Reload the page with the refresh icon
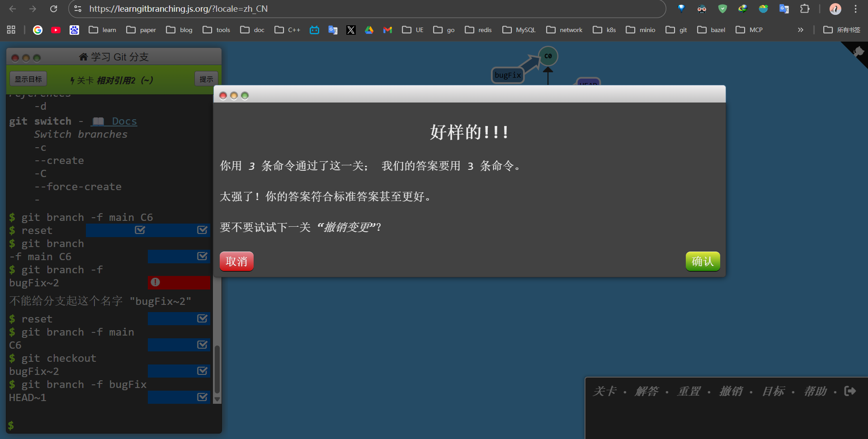 point(53,9)
